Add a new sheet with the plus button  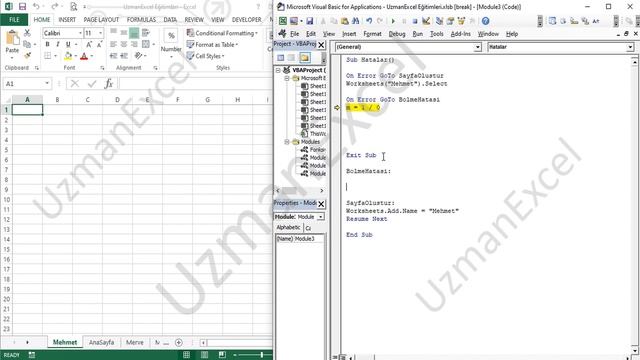pos(179,342)
